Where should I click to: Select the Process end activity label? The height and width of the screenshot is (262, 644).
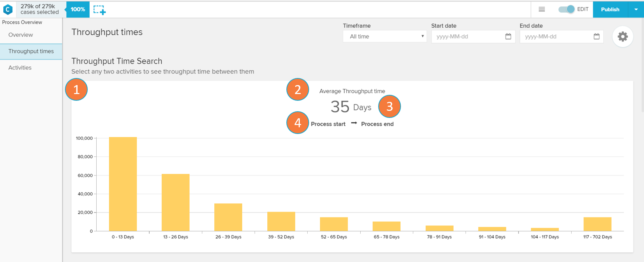[377, 124]
